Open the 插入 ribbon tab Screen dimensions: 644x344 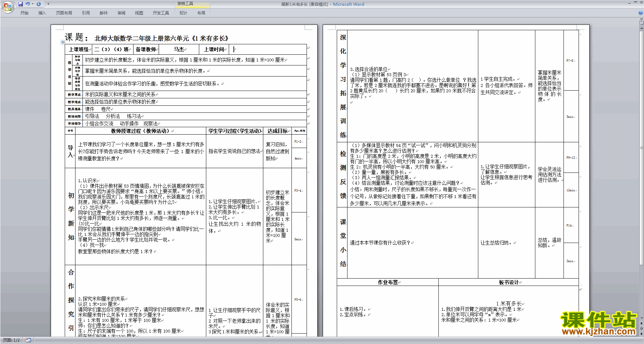[42, 13]
